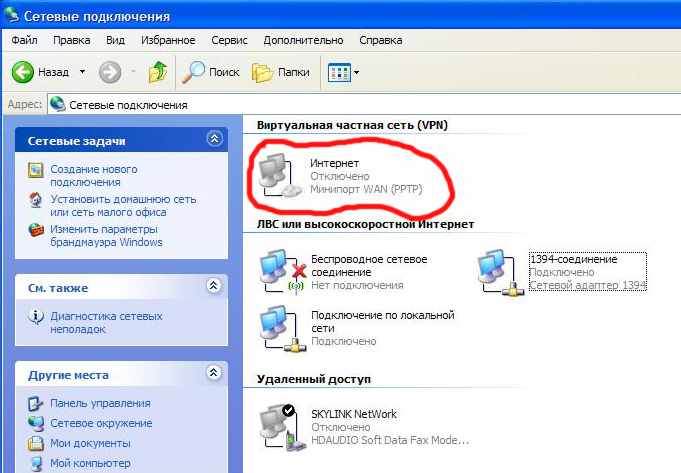Click the green Back arrow icon
Image resolution: width=681 pixels, height=473 pixels.
(x=23, y=72)
